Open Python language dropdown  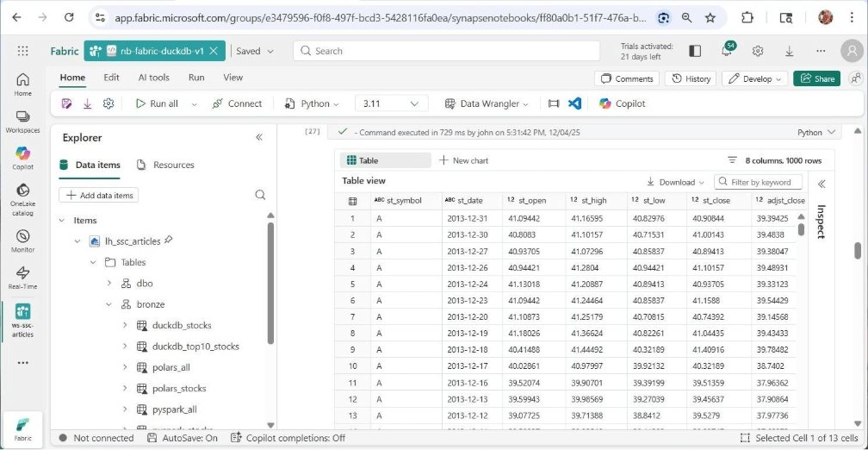(x=313, y=103)
